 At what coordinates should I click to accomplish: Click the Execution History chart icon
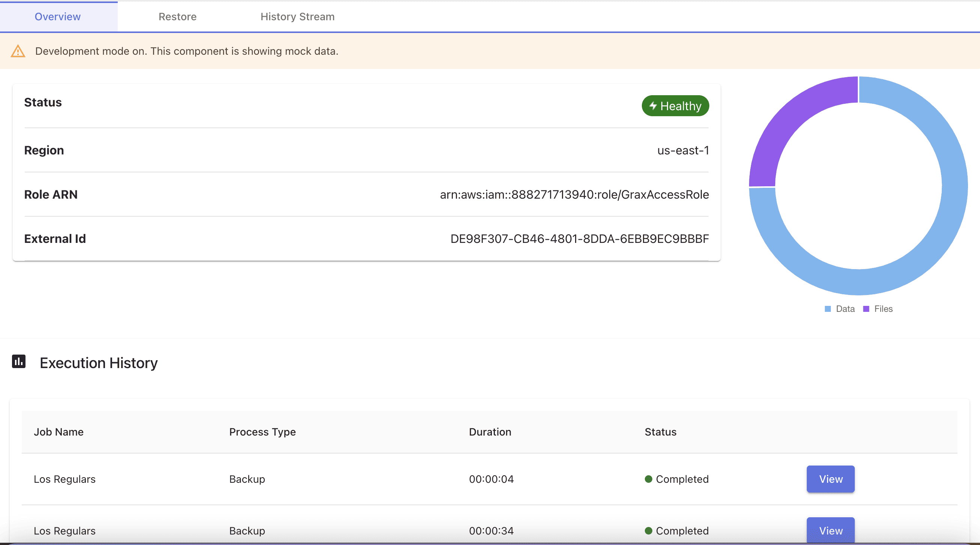point(19,361)
